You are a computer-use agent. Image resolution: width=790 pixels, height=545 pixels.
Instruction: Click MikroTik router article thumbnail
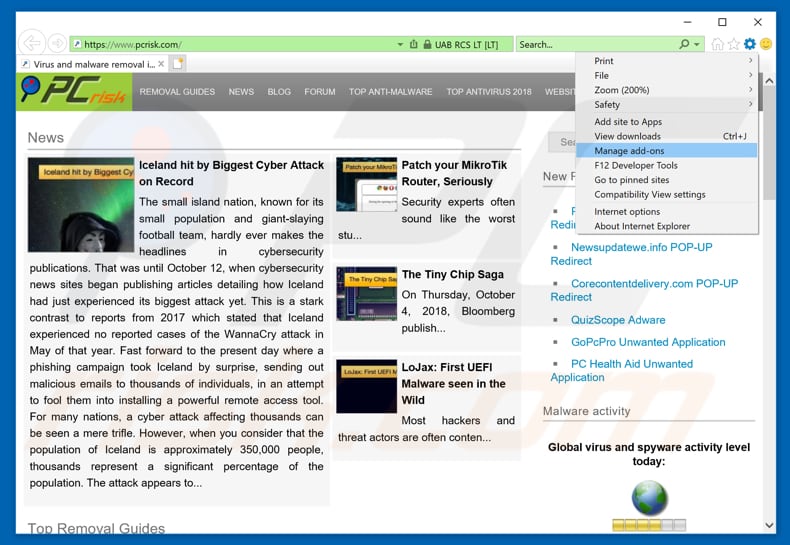(367, 184)
